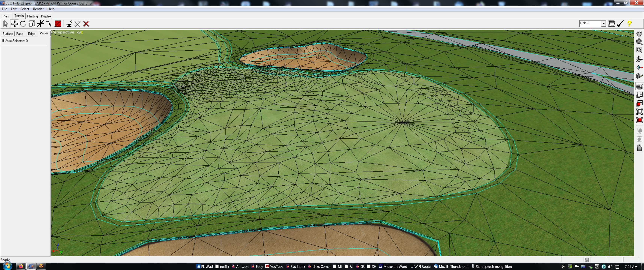
Task: Switch to the Planting tab
Action: pyautogui.click(x=32, y=16)
